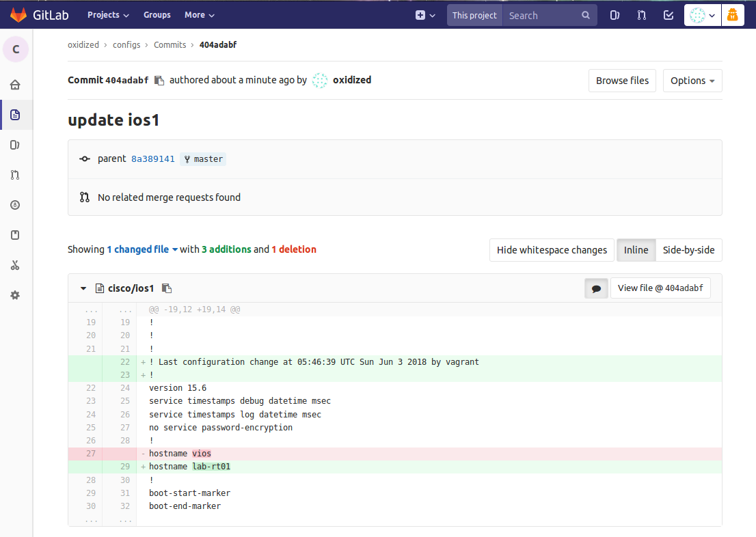The image size is (756, 537).
Task: Expand the Options dropdown button
Action: [x=692, y=81]
